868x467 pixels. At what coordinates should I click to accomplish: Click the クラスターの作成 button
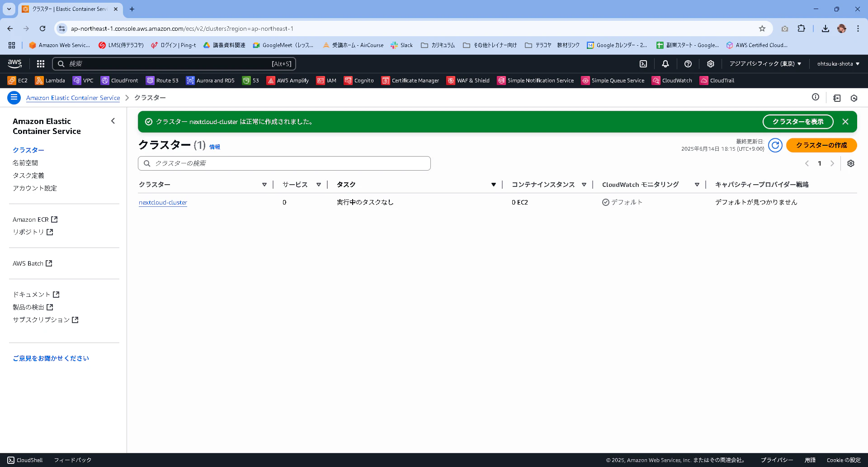[821, 145]
